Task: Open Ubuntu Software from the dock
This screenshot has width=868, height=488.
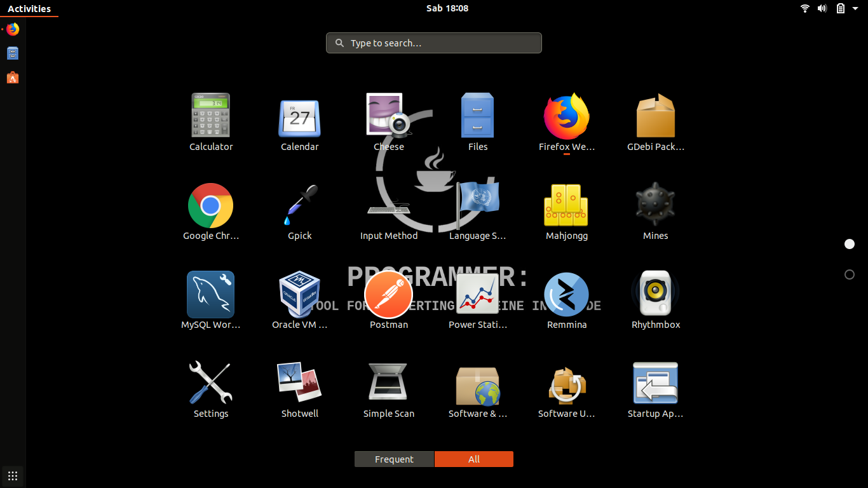Action: pyautogui.click(x=13, y=78)
